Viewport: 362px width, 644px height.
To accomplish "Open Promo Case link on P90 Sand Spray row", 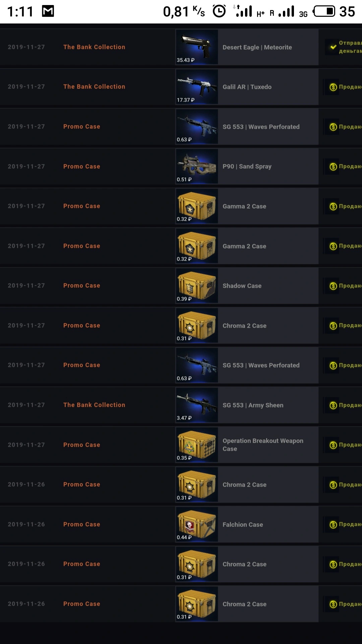I will (x=82, y=166).
